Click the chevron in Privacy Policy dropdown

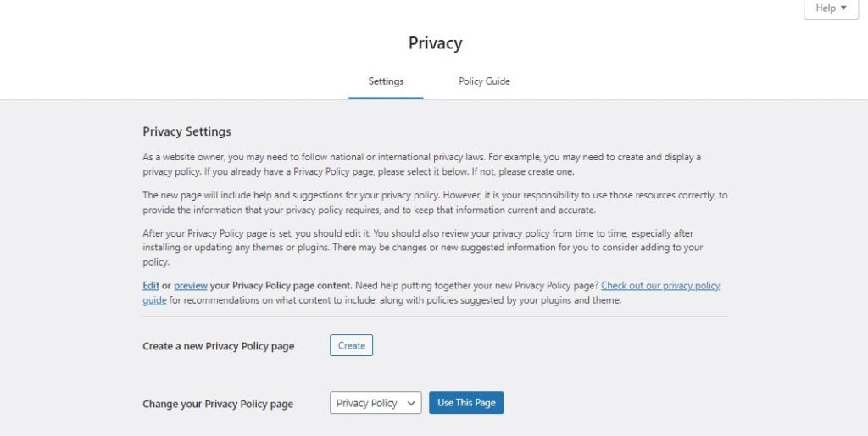411,403
